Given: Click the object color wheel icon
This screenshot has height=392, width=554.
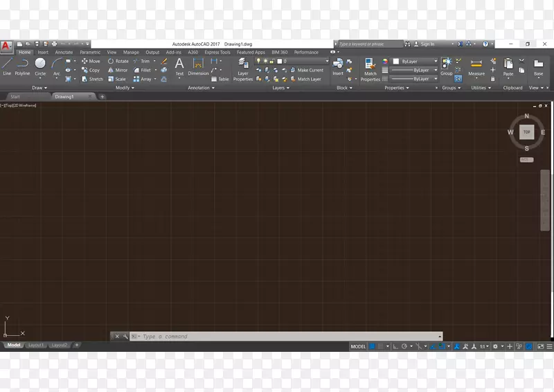Looking at the screenshot, I should [385, 61].
